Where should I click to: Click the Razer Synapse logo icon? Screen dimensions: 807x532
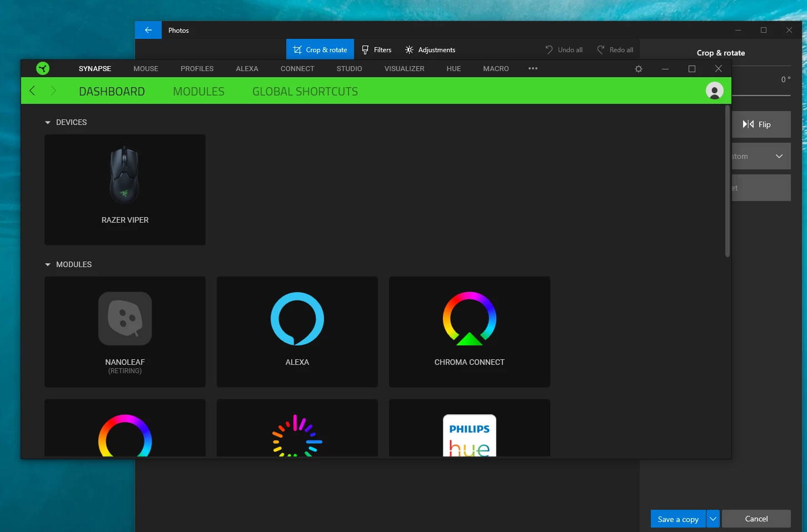(43, 68)
